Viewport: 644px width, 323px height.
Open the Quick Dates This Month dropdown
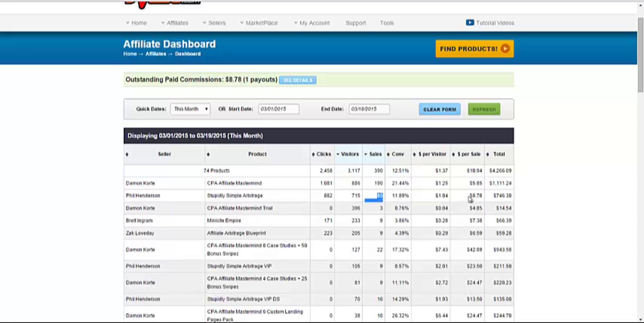point(190,109)
